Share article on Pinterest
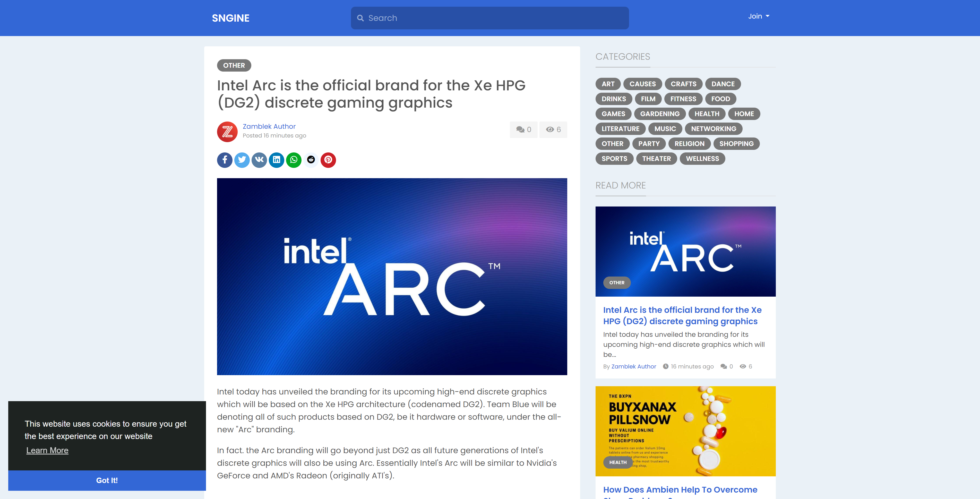Image resolution: width=980 pixels, height=499 pixels. click(328, 160)
